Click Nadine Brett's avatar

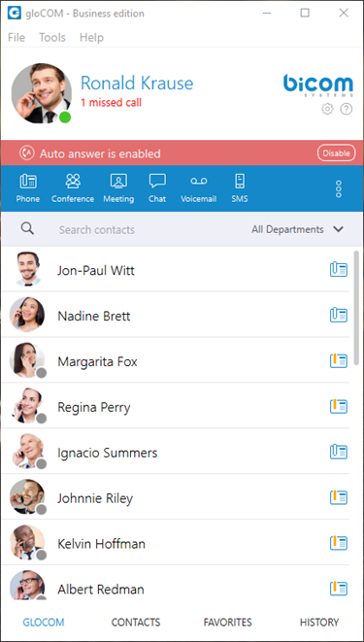point(27,315)
